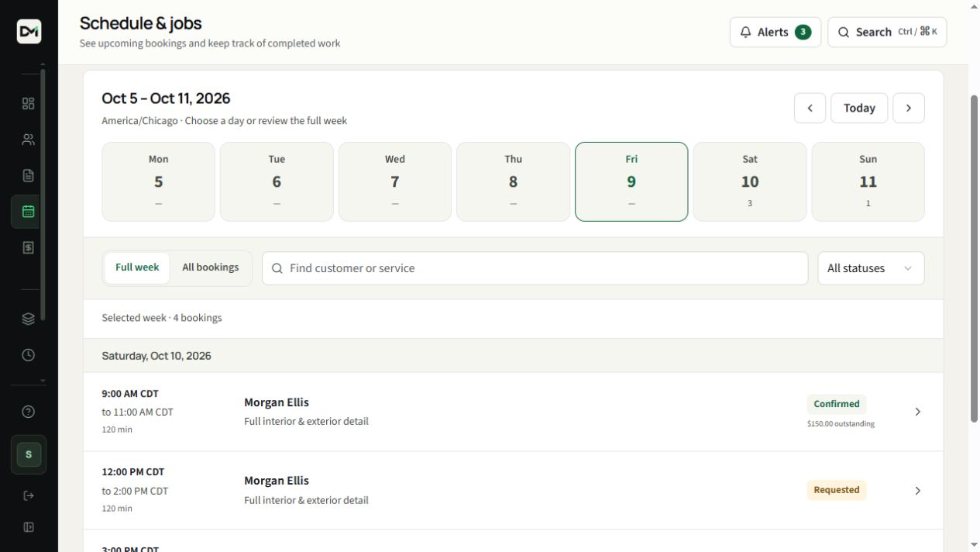Switch to Full week view
This screenshot has height=552, width=980.
137,267
